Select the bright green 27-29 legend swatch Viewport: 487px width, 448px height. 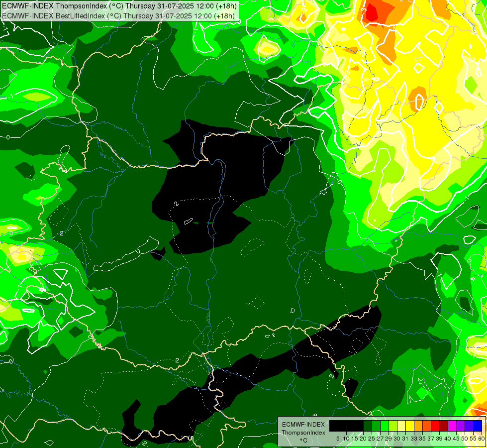coord(385,426)
